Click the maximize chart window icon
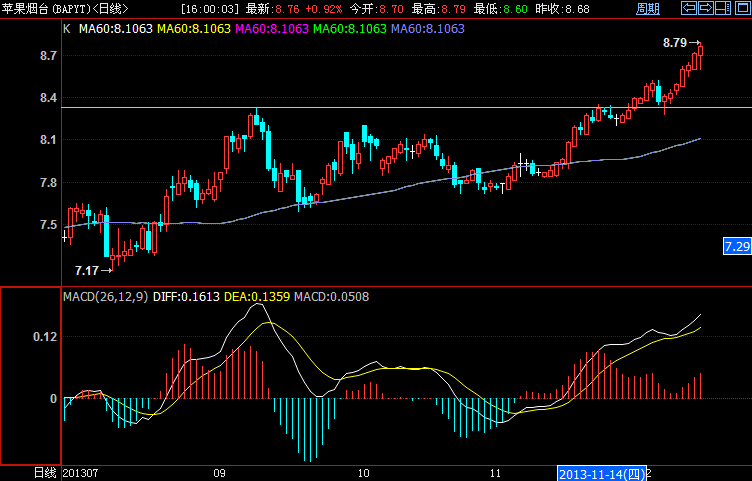The image size is (752, 481). click(x=742, y=8)
